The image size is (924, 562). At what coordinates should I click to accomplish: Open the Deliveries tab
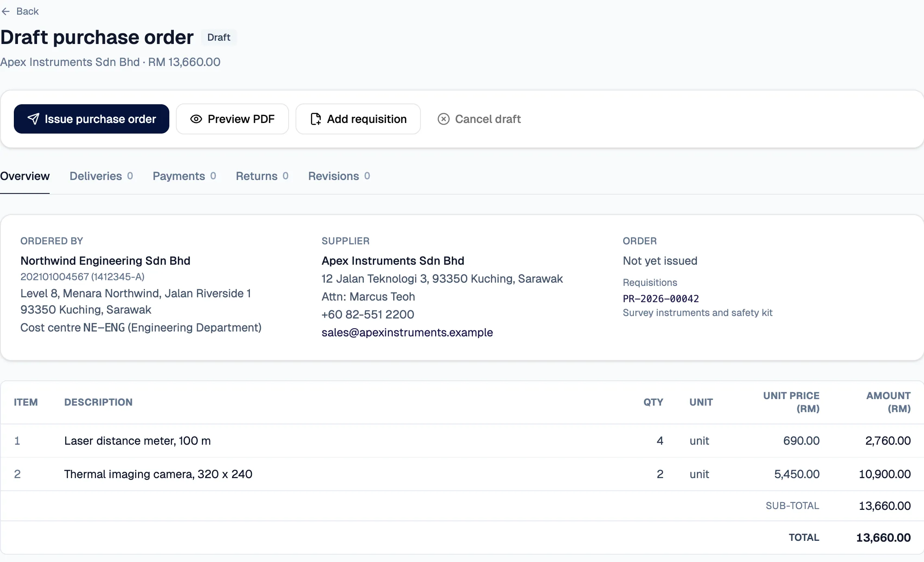101,176
